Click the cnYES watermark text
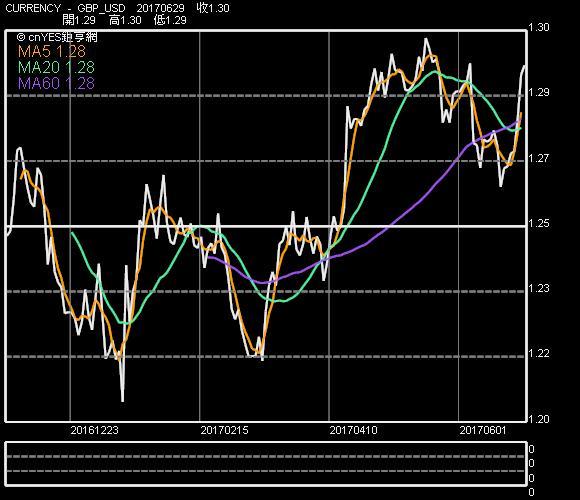 click(x=57, y=37)
